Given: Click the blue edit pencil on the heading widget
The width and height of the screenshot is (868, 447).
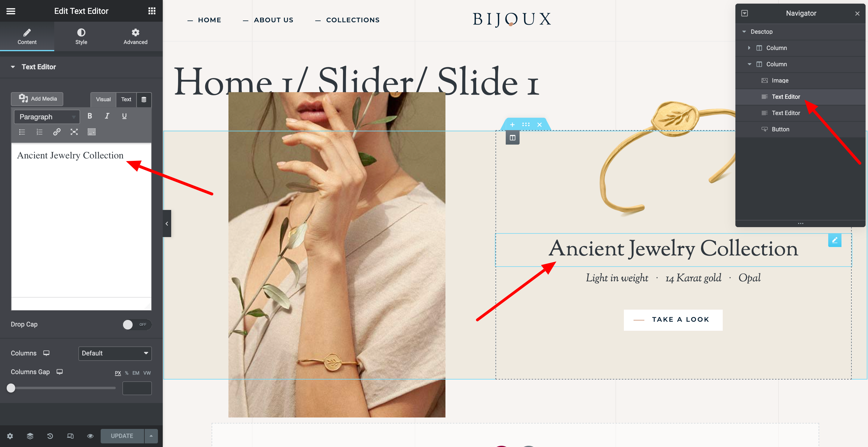Looking at the screenshot, I should 835,240.
